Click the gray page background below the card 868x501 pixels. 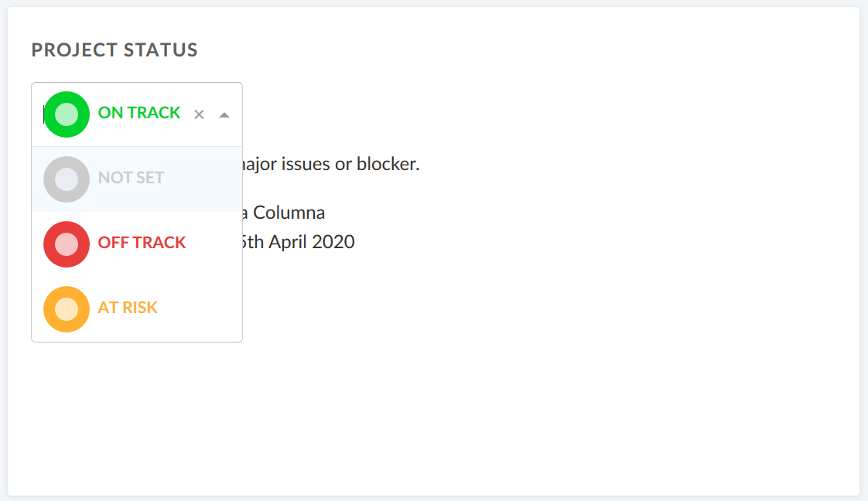[433, 498]
